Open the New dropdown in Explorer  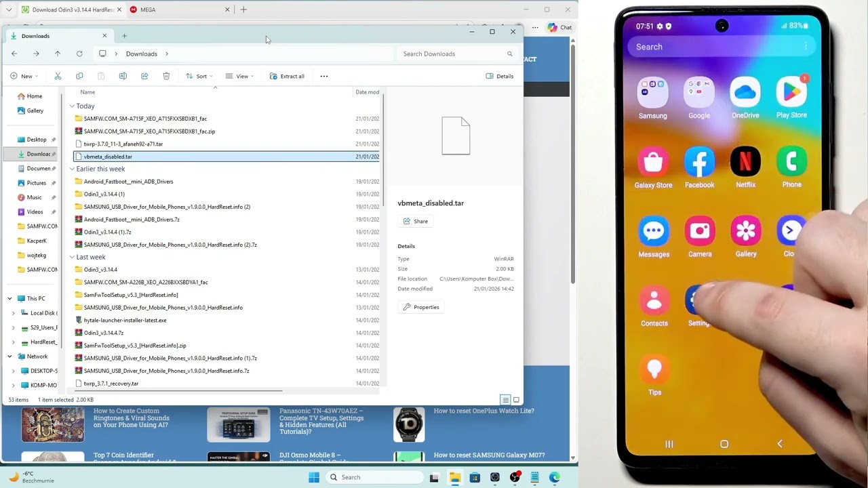tap(24, 76)
